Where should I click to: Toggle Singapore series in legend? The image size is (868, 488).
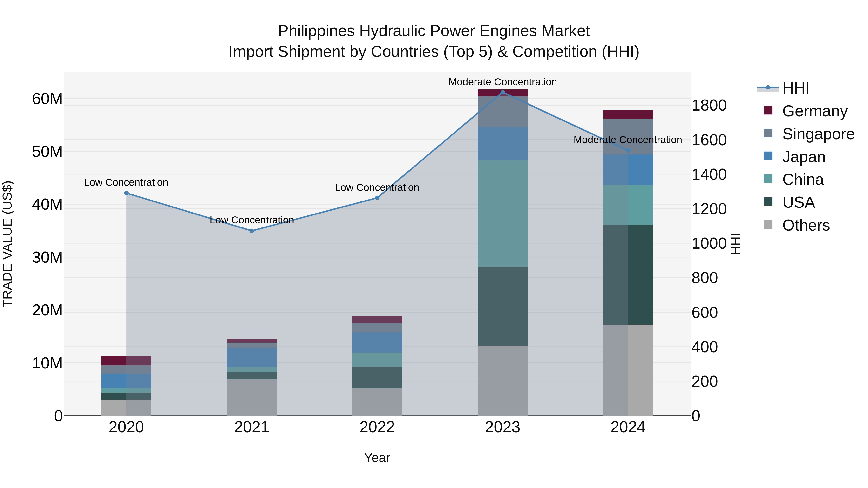[x=809, y=134]
